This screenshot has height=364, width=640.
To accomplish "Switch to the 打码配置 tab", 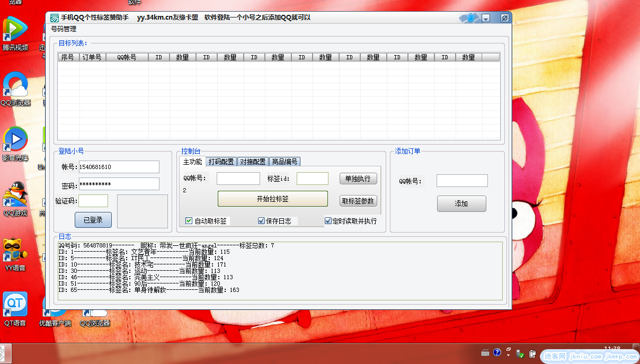I will click(221, 162).
